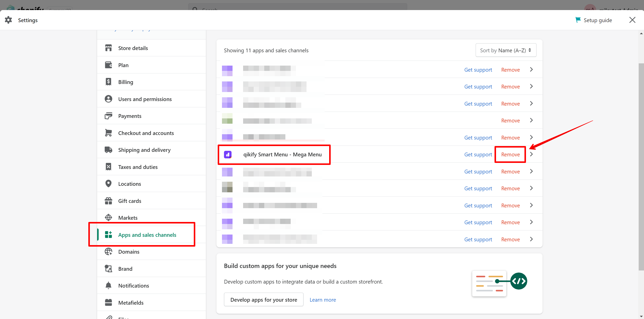This screenshot has width=644, height=319.
Task: Click the Gift cards present icon
Action: pyautogui.click(x=108, y=201)
